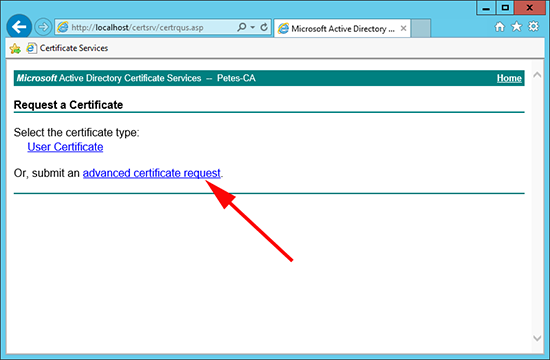Click the scrollbar up arrow
Image resolution: width=550 pixels, height=360 pixels.
click(x=537, y=75)
